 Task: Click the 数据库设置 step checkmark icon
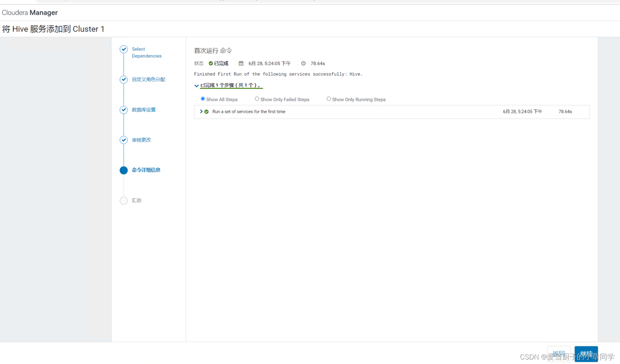[124, 110]
